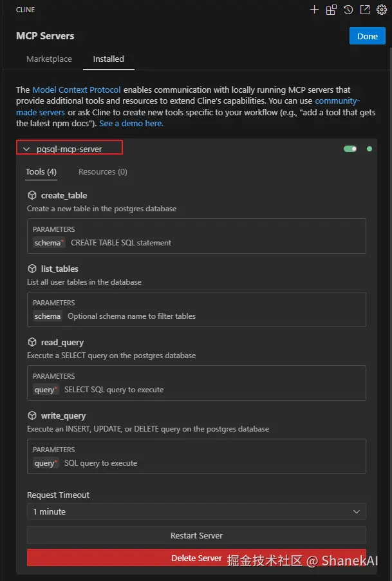Click the write_query tool cube icon
The width and height of the screenshot is (392, 581).
tap(32, 415)
